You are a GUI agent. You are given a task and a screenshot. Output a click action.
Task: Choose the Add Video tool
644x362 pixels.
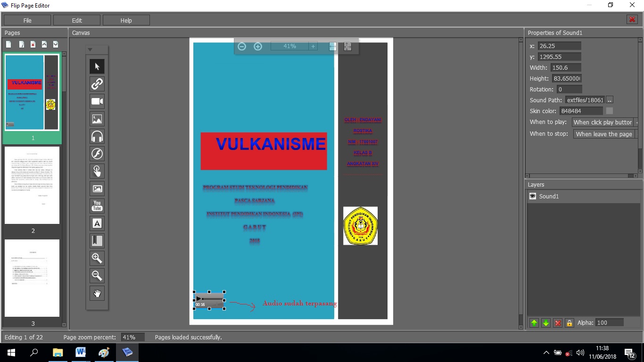tap(97, 101)
